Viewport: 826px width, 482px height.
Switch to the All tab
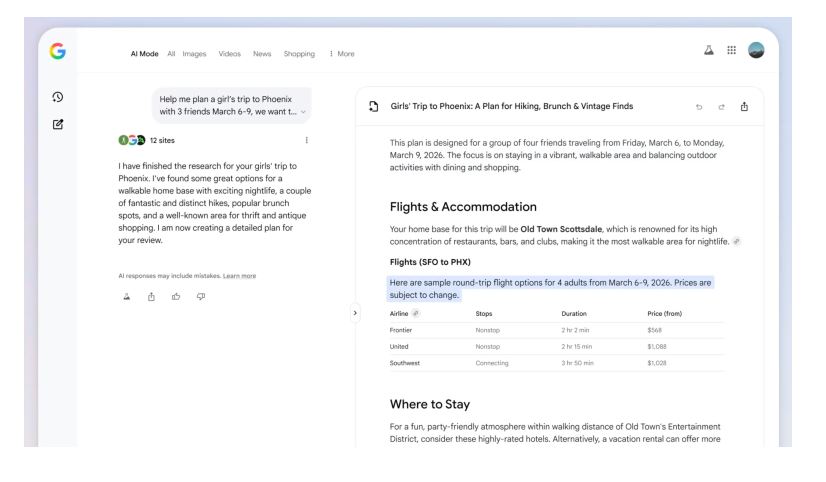pyautogui.click(x=171, y=54)
